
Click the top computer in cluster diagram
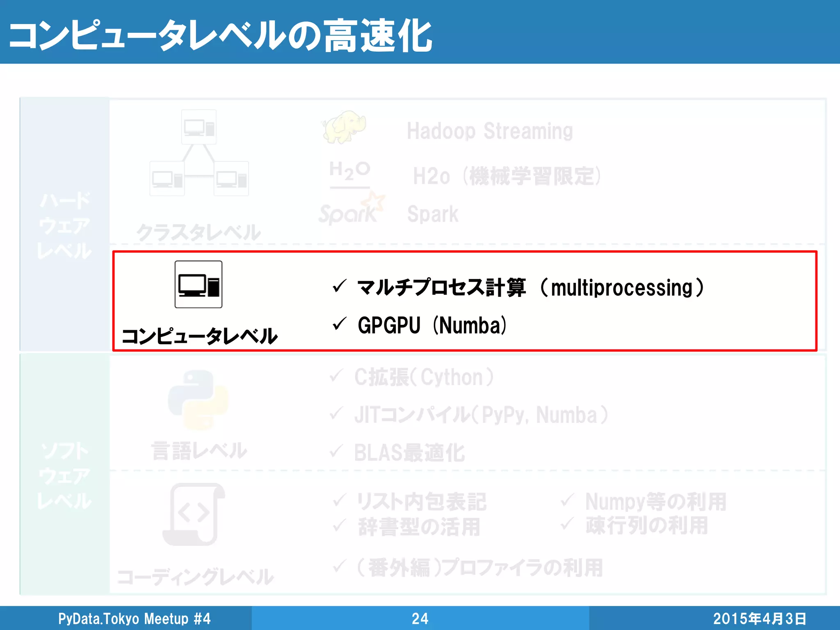point(199,127)
